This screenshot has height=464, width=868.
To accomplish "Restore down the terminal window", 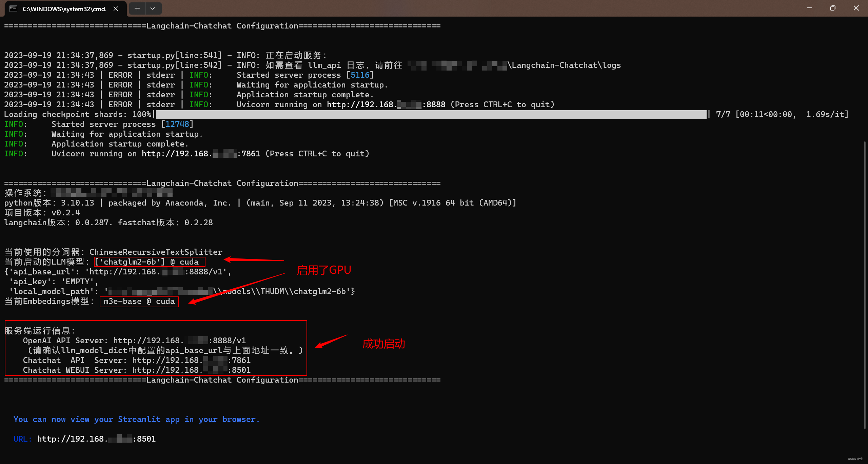I will (x=833, y=8).
